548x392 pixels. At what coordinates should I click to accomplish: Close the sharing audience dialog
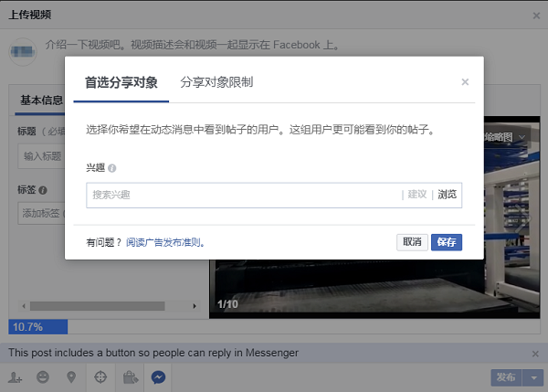click(465, 82)
